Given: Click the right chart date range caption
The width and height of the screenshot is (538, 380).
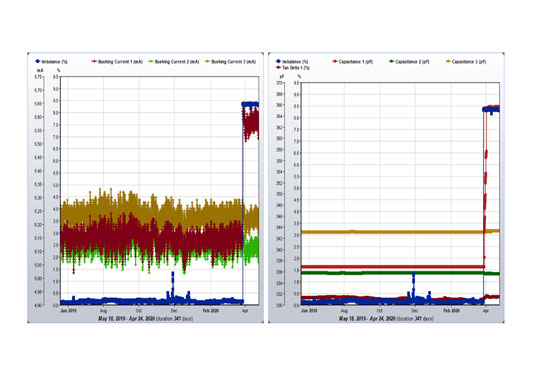Looking at the screenshot, I should 386,319.
